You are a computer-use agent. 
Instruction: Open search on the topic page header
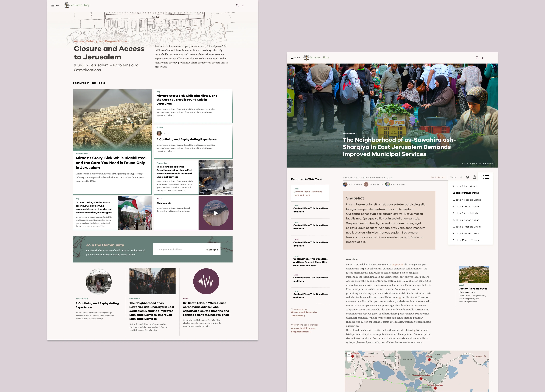(x=237, y=5)
